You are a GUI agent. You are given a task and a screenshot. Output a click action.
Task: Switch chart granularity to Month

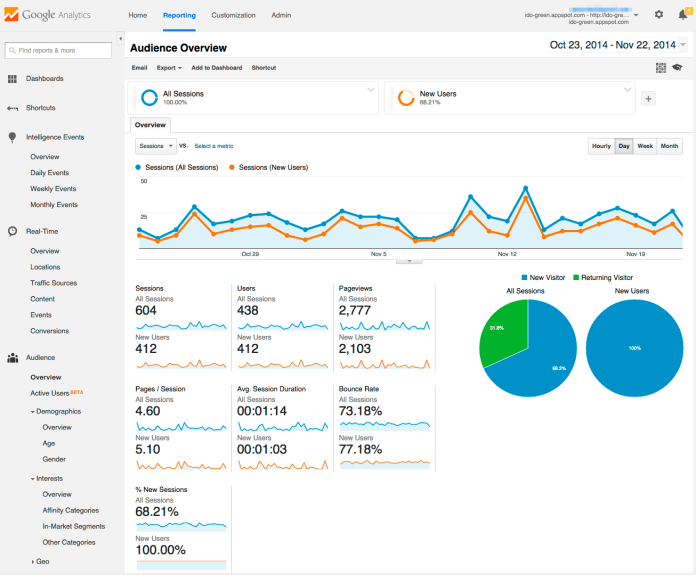tap(670, 146)
